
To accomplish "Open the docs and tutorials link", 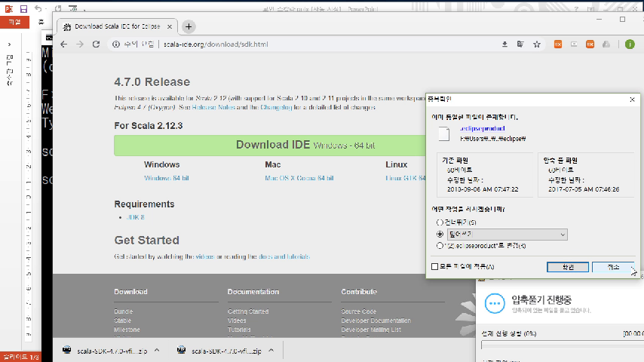I will pyautogui.click(x=284, y=257).
